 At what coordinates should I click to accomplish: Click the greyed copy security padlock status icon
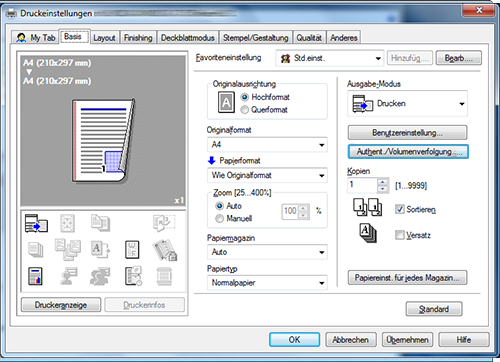pyautogui.click(x=165, y=250)
